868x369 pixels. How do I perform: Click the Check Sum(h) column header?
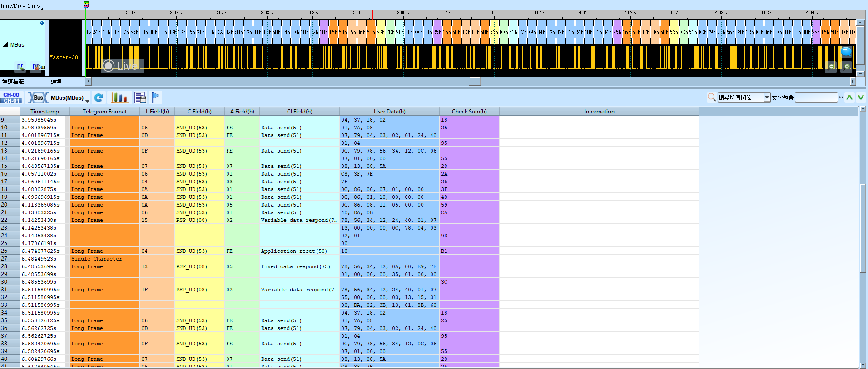pos(469,112)
